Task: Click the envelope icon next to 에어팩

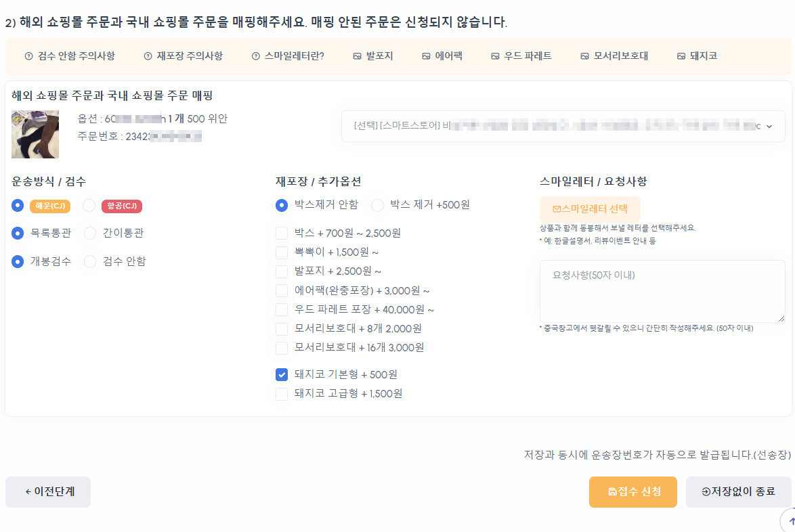Action: point(425,56)
